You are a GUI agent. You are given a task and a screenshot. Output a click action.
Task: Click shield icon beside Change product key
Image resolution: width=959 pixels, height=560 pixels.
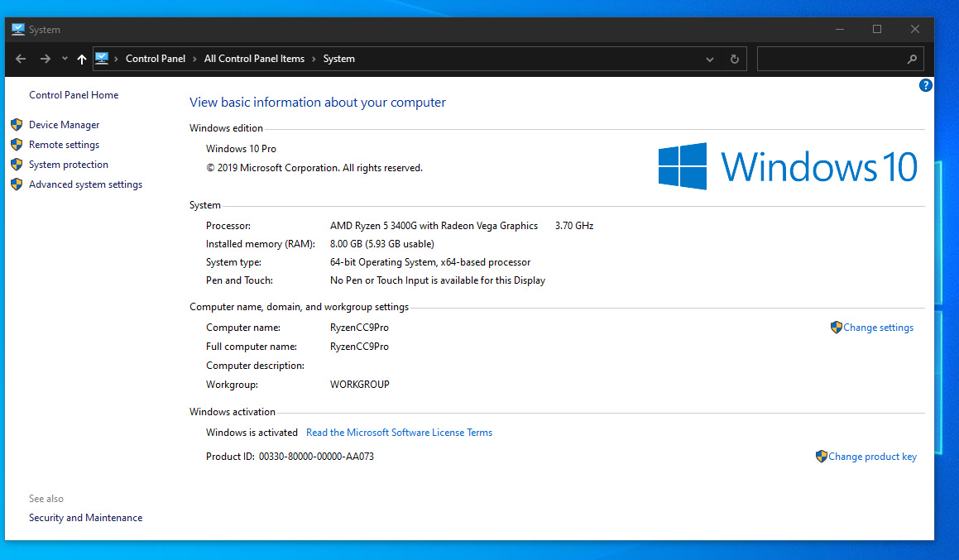coord(822,457)
